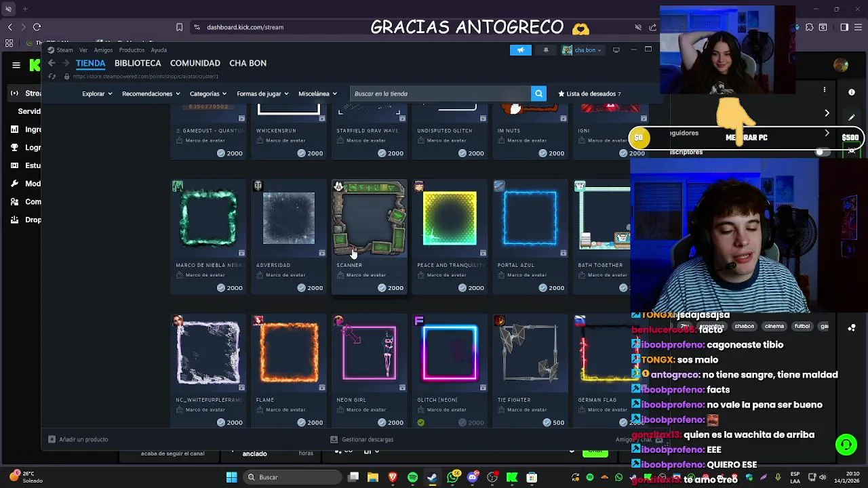Open Kick app from the taskbar
This screenshot has height=488, width=868.
pyautogui.click(x=512, y=477)
